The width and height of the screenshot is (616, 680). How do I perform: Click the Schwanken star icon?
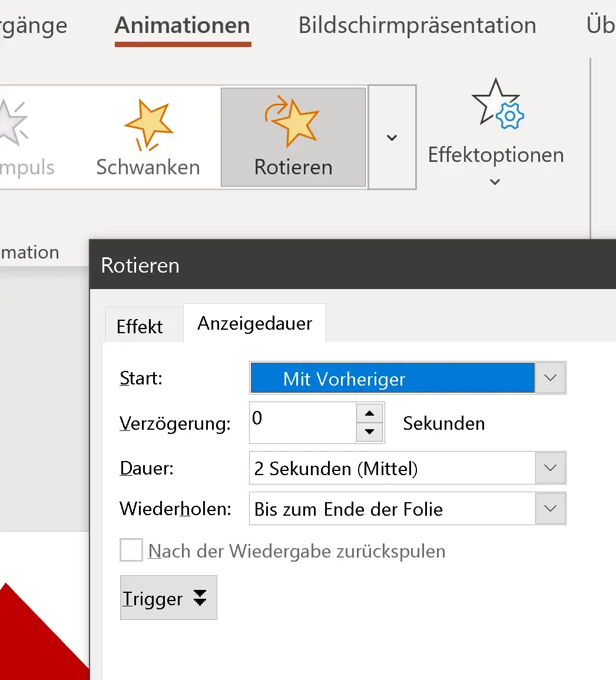[x=147, y=124]
